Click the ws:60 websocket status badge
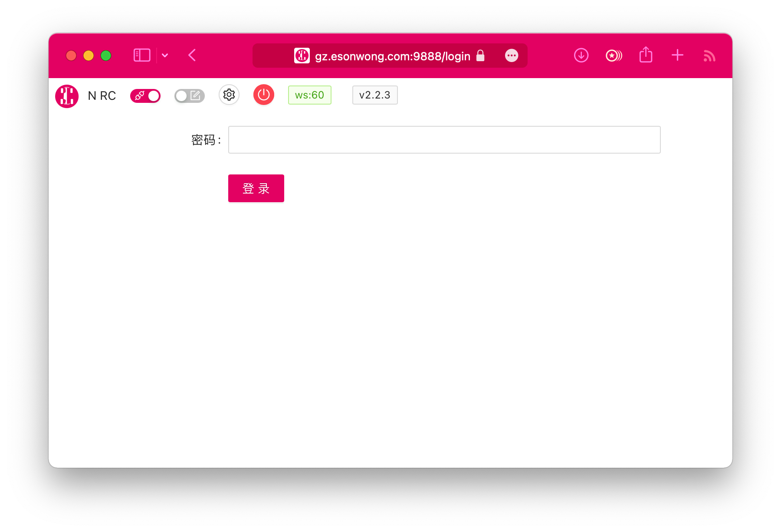 309,95
